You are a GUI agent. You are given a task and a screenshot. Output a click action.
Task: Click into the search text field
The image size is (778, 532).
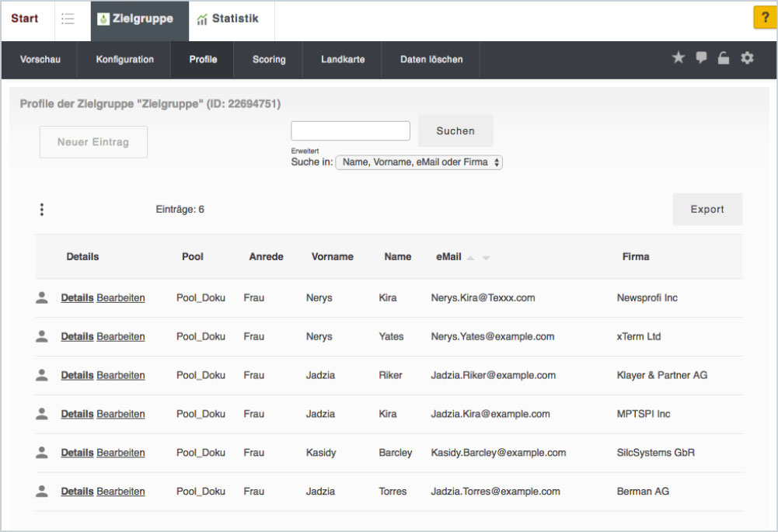coord(351,130)
